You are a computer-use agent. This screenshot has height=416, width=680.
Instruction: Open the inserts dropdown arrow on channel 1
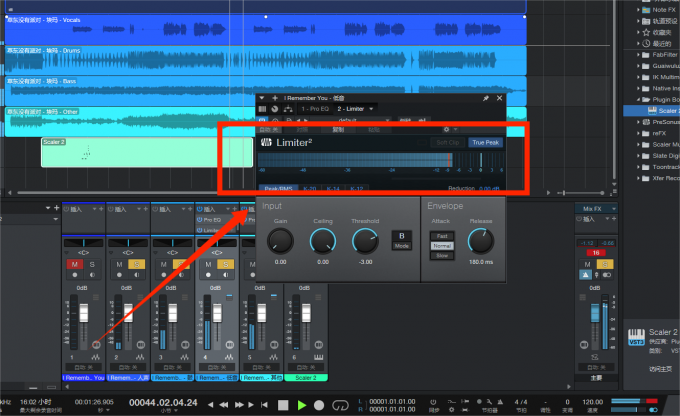pos(94,209)
